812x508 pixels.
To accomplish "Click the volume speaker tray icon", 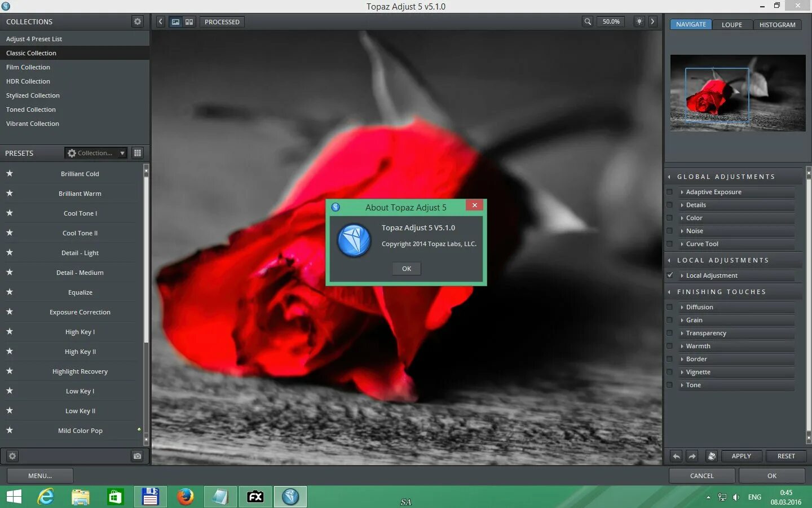I will [736, 497].
